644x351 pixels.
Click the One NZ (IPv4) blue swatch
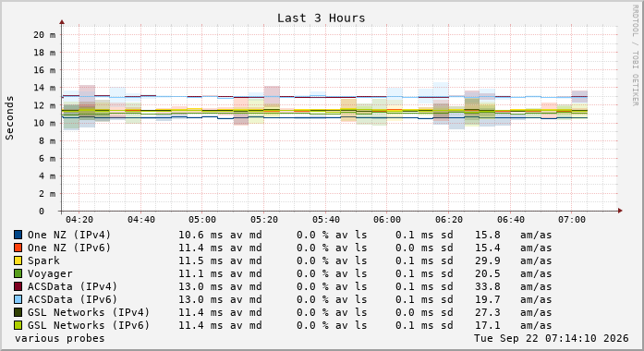click(x=18, y=235)
